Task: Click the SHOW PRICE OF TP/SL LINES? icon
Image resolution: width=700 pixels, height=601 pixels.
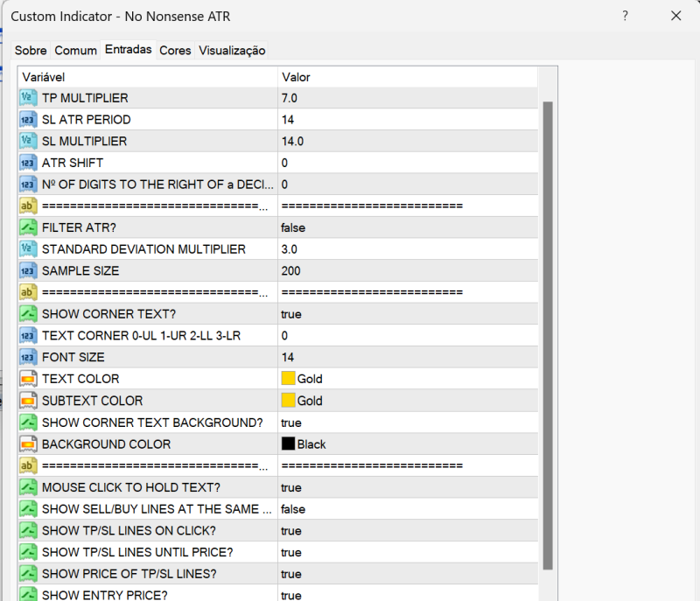Action: click(x=28, y=574)
